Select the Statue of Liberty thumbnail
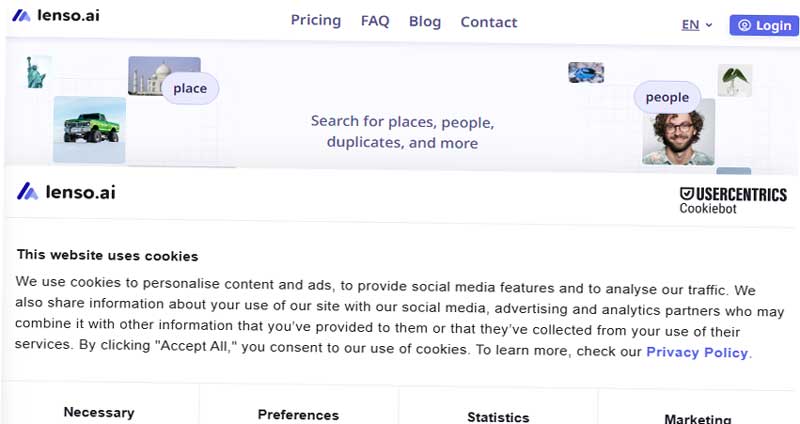 coord(37,72)
